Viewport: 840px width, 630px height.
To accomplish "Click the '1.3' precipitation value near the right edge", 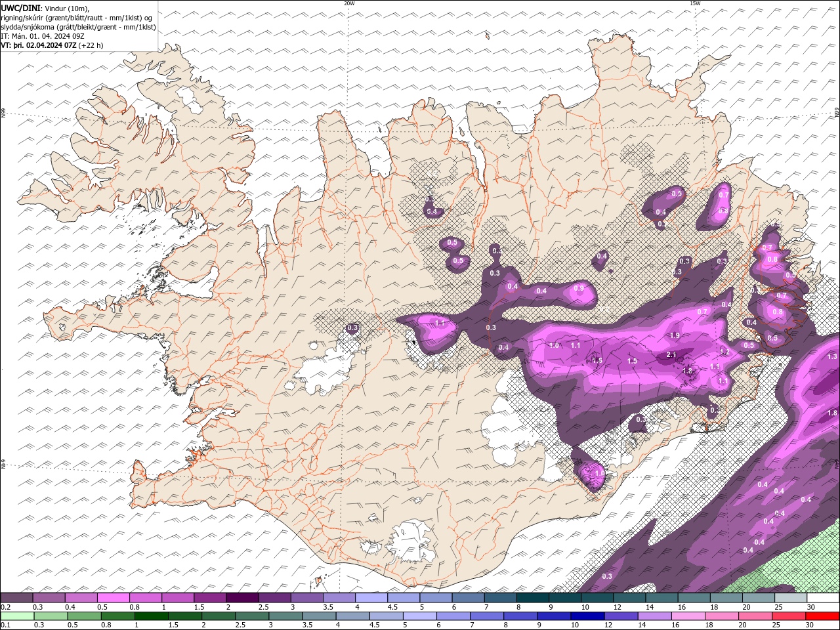I will click(x=832, y=356).
